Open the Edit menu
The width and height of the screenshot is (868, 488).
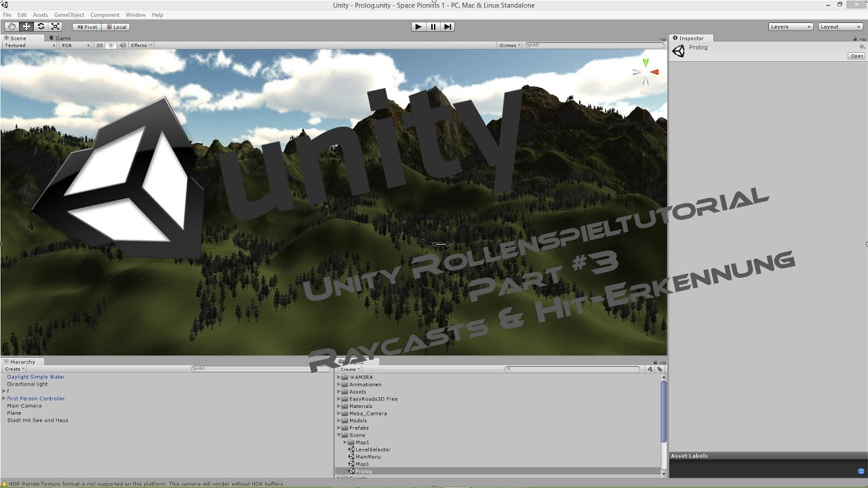[x=22, y=15]
